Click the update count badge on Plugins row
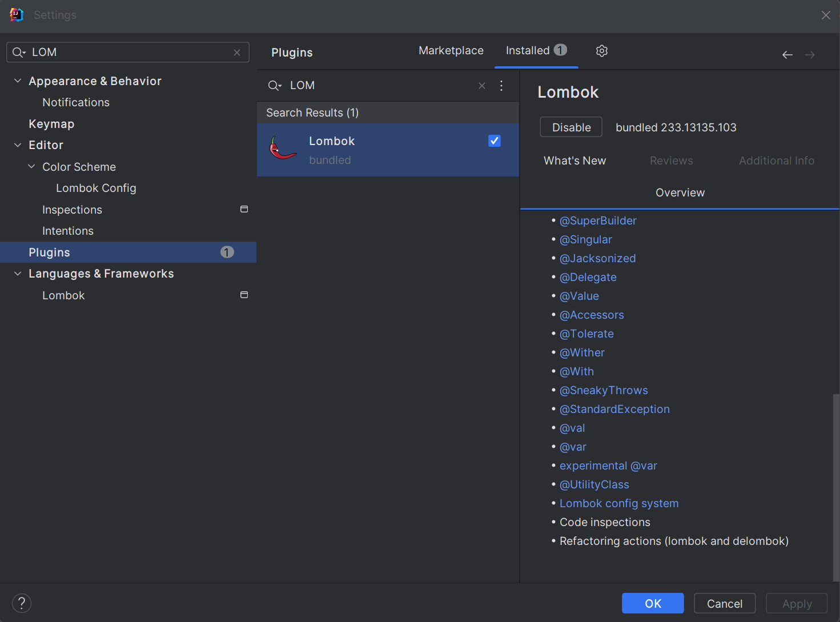Screen dimensions: 840x622 click(227, 252)
